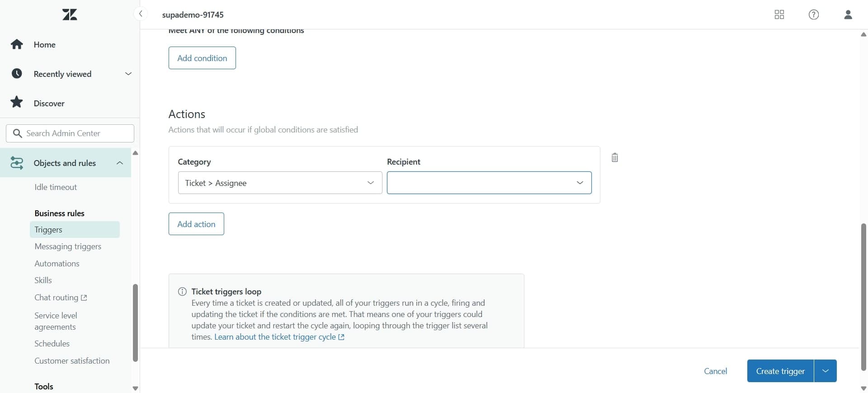Click the Search Admin Center field
Image resolution: width=868 pixels, height=393 pixels.
69,133
